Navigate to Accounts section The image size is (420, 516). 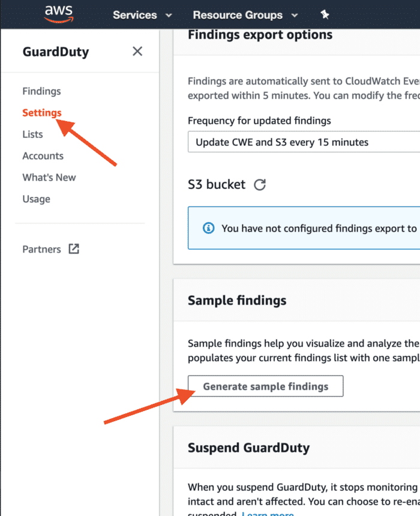point(43,155)
